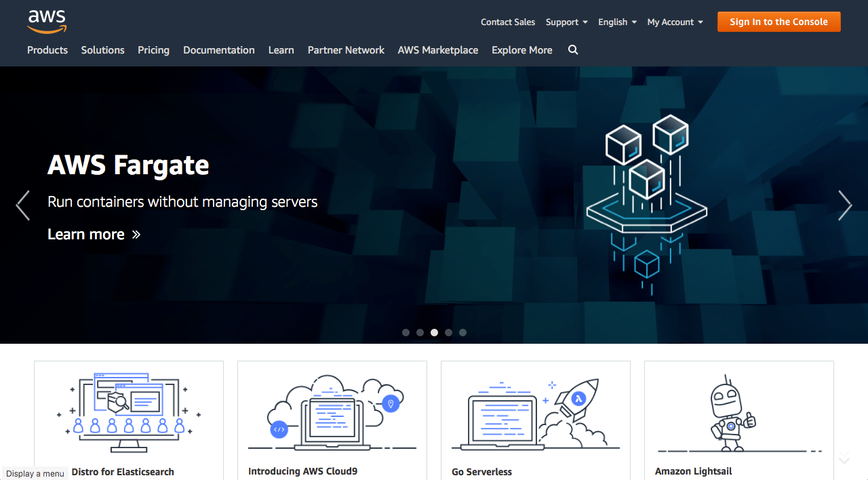Open the Explore More menu

pyautogui.click(x=522, y=50)
